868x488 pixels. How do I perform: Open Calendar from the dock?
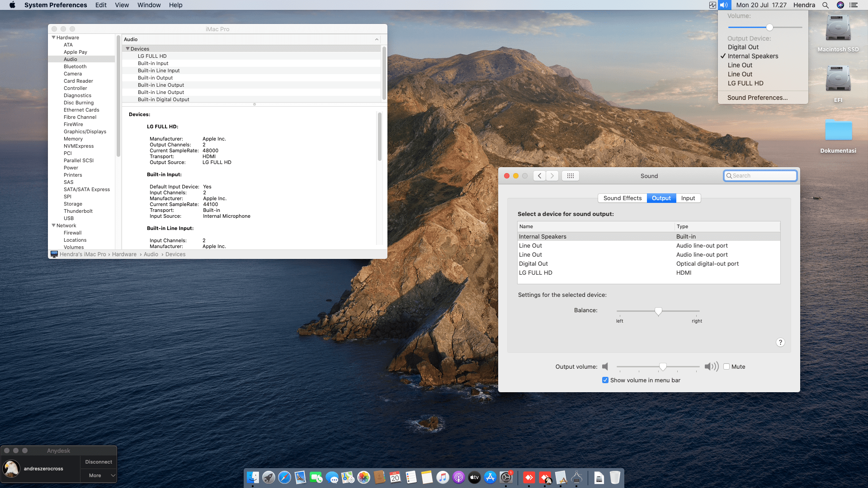[395, 477]
